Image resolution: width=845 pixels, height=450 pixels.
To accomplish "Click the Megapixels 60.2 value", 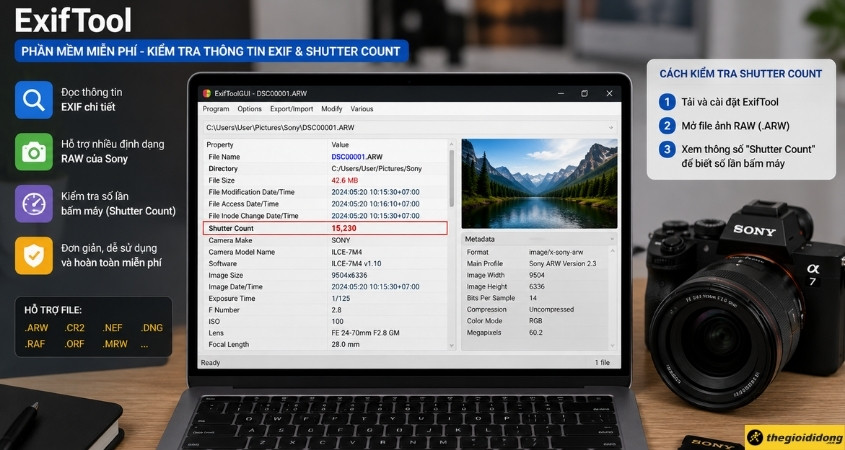I will tap(536, 333).
